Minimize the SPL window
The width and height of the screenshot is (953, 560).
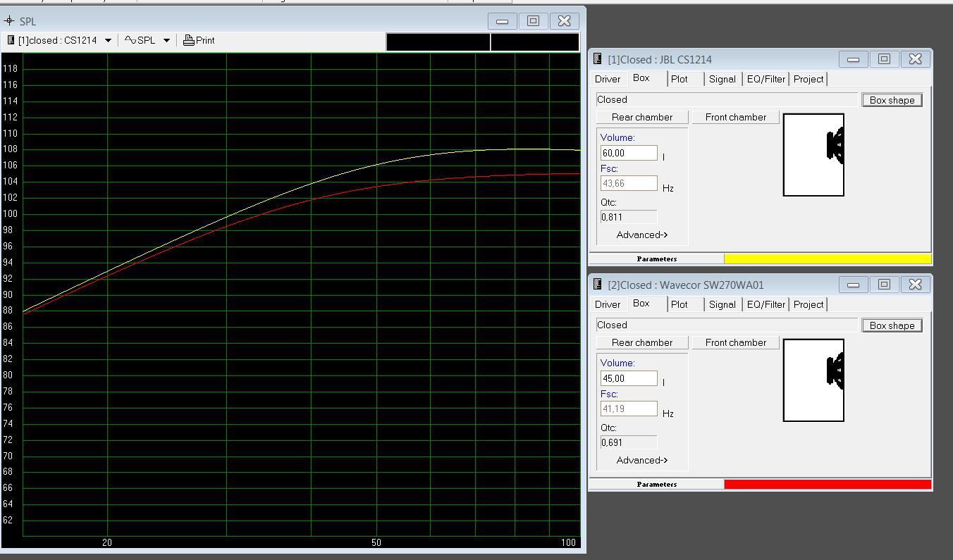point(502,21)
